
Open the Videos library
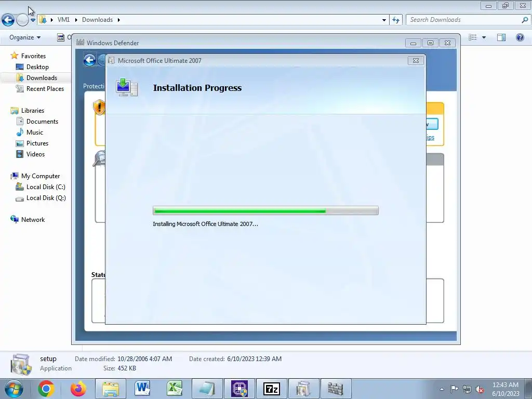(x=35, y=154)
